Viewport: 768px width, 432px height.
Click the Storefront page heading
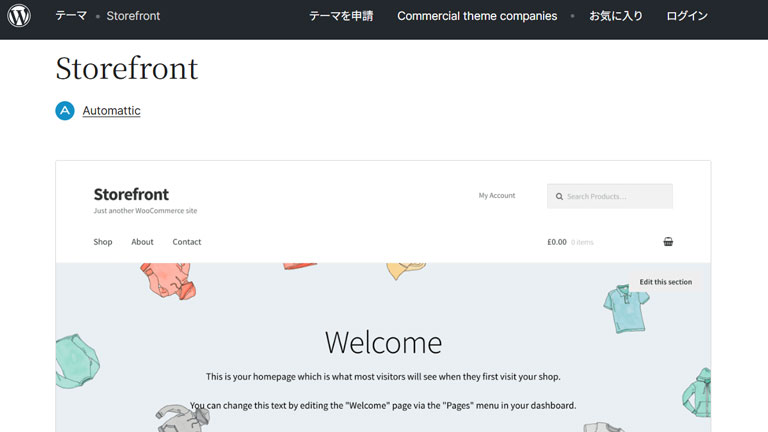(x=127, y=68)
